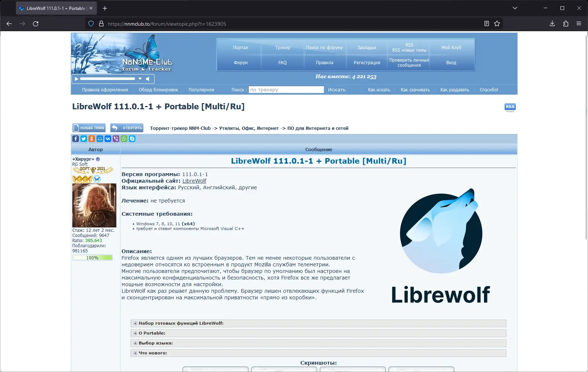Viewport: 588px width, 372px height.
Task: Expand the "Выбор языка" spoiler
Action: point(319,343)
